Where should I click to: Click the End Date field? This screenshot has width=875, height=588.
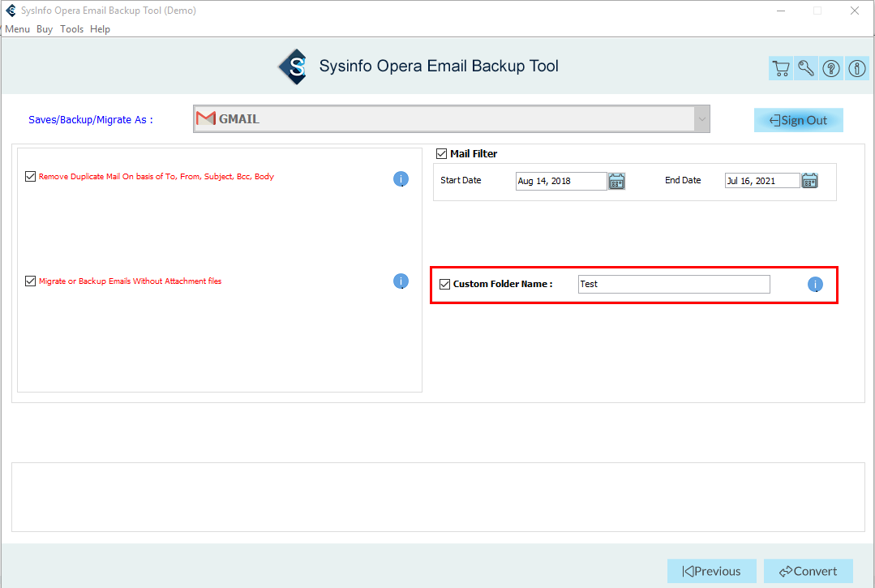[x=762, y=181]
